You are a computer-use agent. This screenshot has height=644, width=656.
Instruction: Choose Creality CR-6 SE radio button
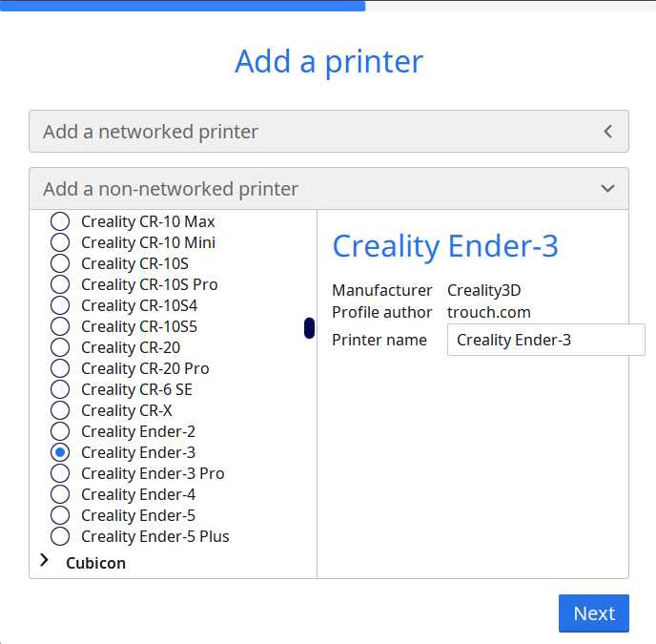pyautogui.click(x=60, y=389)
